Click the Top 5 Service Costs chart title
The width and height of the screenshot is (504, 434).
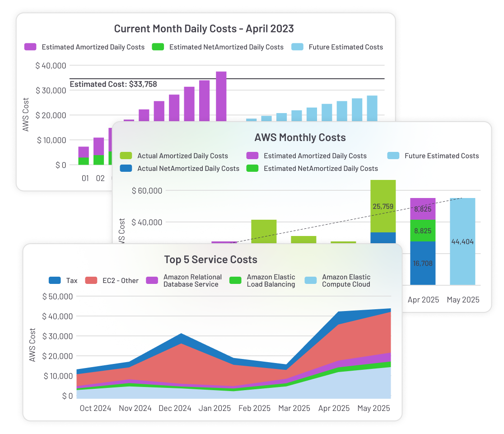(x=211, y=259)
